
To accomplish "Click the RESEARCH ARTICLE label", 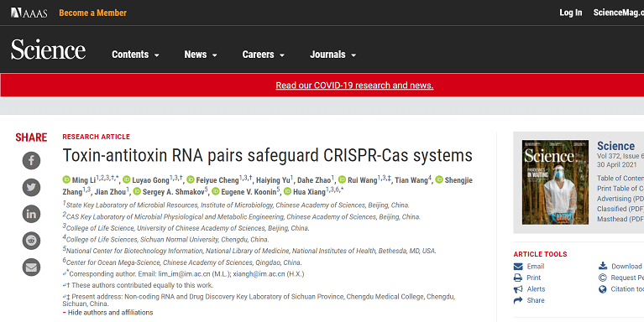I will pos(96,137).
